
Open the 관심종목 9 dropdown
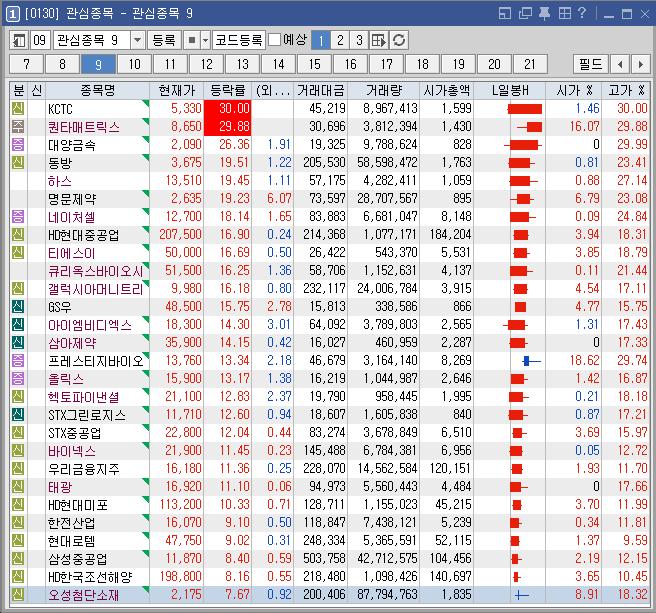[x=137, y=40]
